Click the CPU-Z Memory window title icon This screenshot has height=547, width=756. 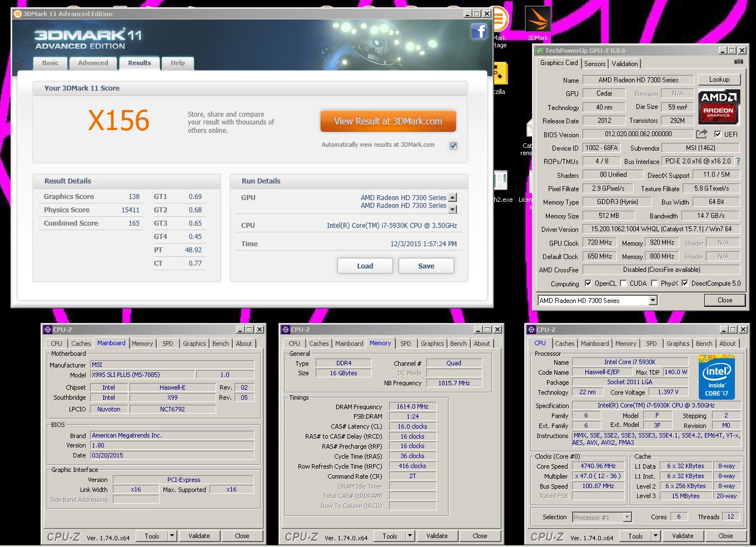286,330
